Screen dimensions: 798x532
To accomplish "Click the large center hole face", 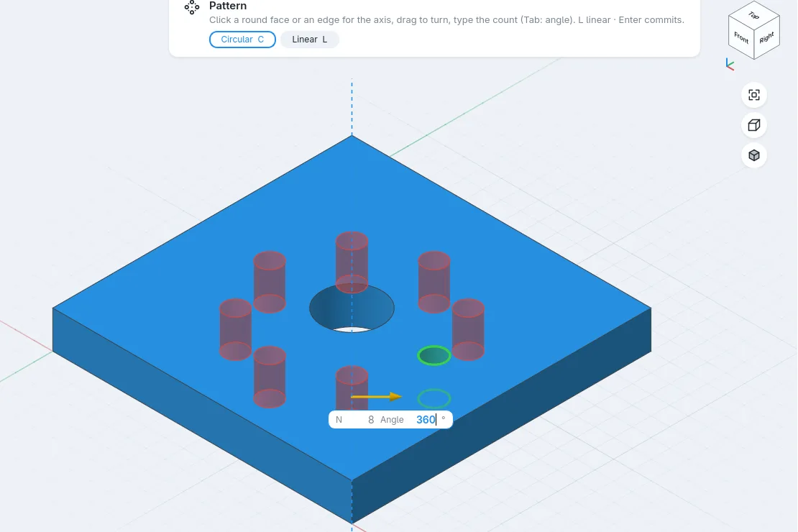I will pos(352,308).
